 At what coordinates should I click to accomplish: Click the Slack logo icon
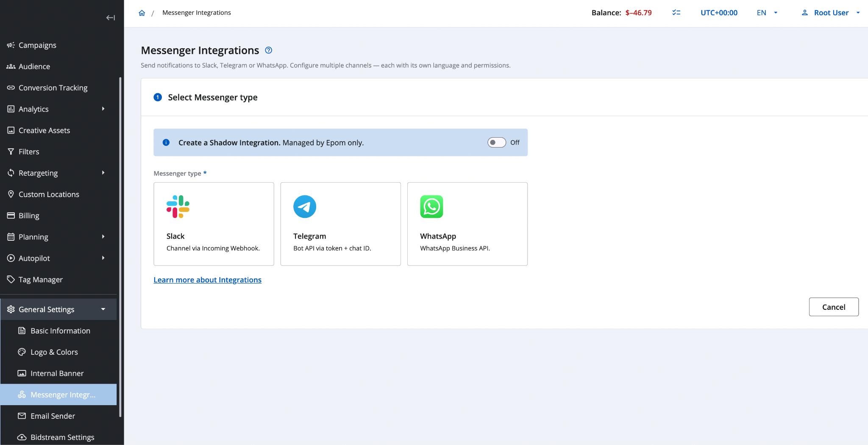(x=178, y=206)
